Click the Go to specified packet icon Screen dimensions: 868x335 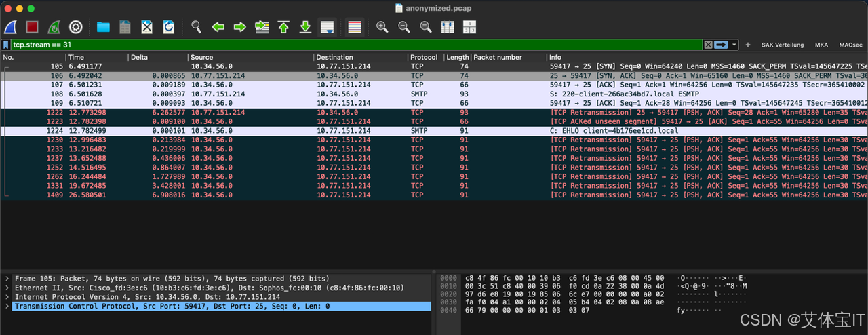pos(262,27)
